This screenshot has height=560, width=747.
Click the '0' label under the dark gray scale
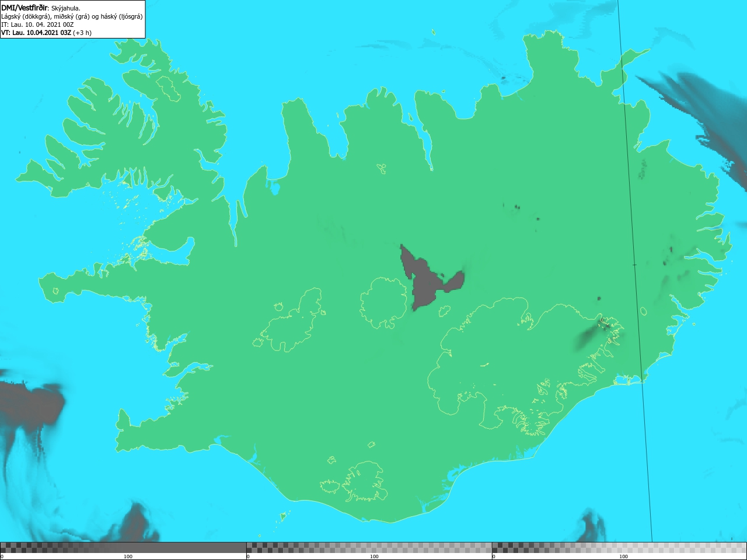tap(2, 556)
